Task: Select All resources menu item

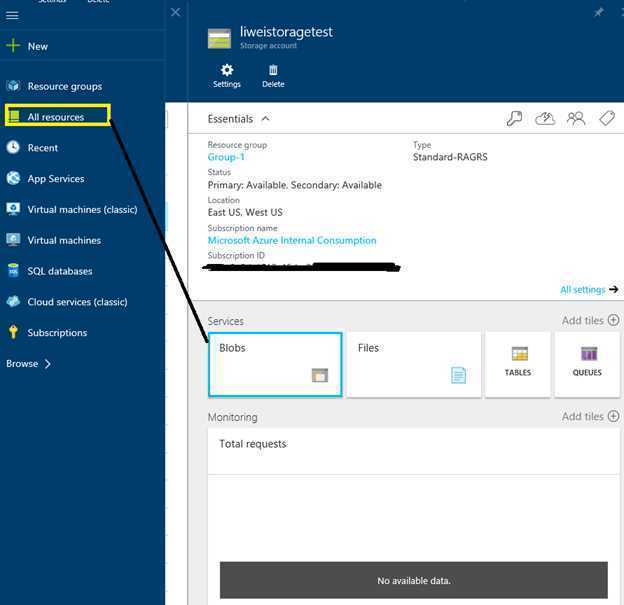Action: tap(56, 117)
